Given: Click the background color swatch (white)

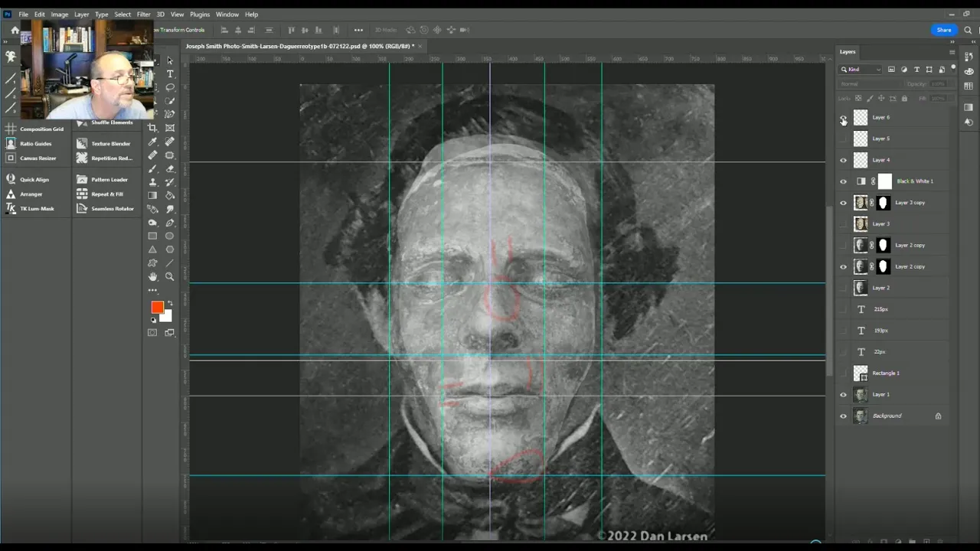Looking at the screenshot, I should pos(168,317).
